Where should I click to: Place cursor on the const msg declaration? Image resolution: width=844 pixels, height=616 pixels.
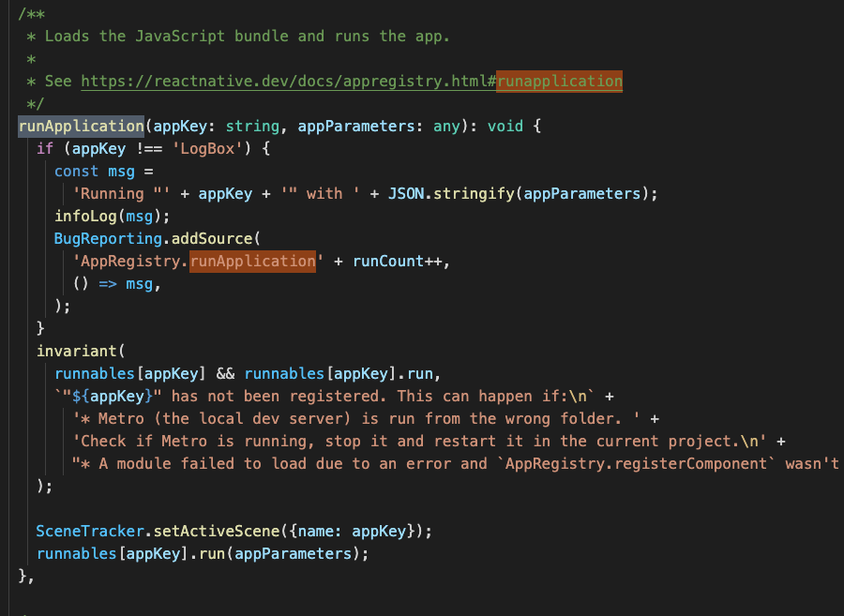[x=94, y=172]
